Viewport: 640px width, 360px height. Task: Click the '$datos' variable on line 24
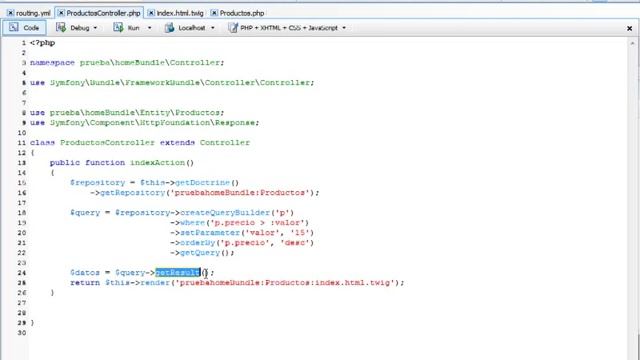[85, 272]
